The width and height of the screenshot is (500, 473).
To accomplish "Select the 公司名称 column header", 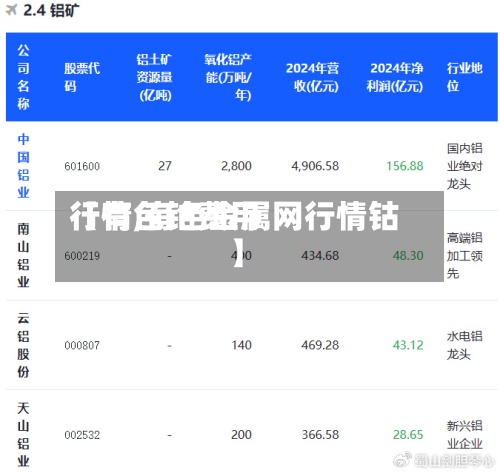I will [x=23, y=77].
